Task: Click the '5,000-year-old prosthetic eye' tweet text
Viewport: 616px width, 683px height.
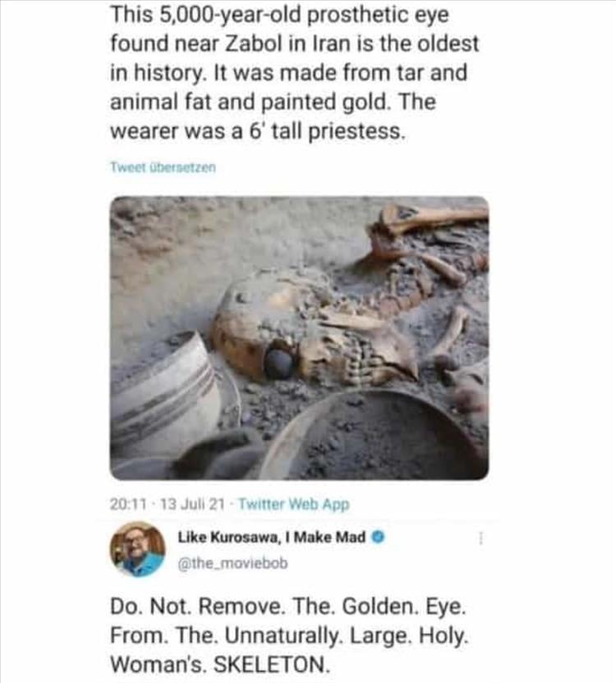Action: point(294,73)
